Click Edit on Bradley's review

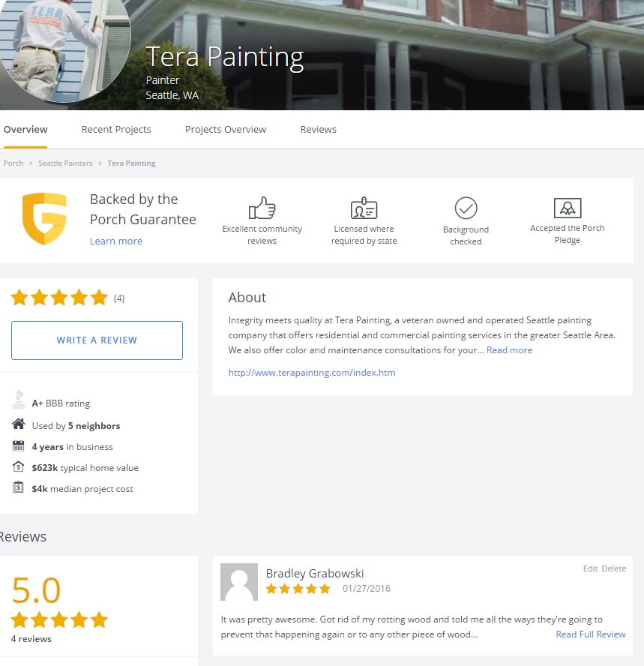(x=590, y=568)
